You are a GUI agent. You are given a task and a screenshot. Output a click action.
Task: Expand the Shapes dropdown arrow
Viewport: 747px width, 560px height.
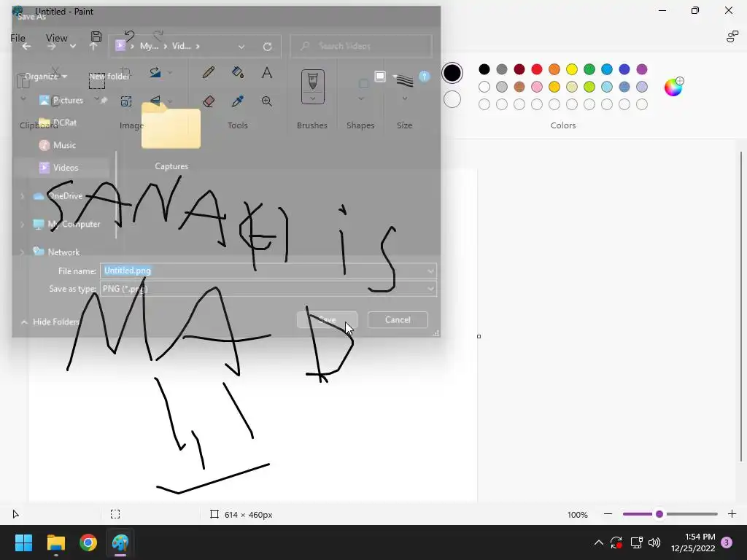tap(361, 98)
